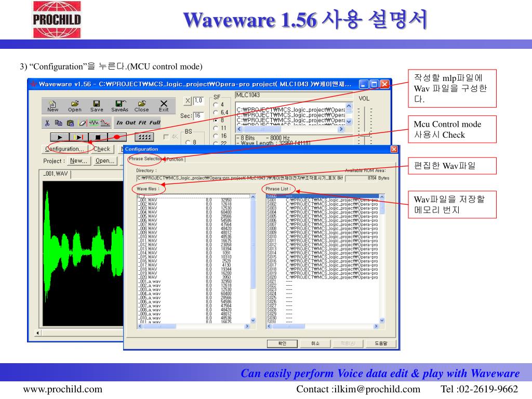The width and height of the screenshot is (532, 399).
Task: Click Phrase List horizontal scroll-right arrow
Action: pos(376,326)
